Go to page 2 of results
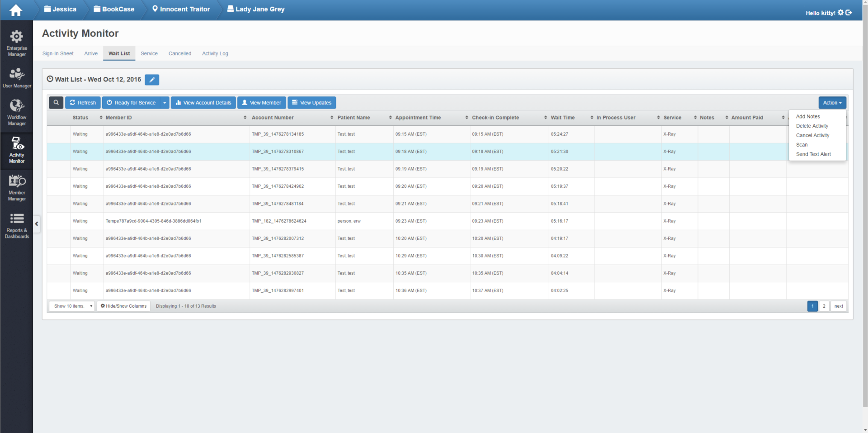 [824, 306]
